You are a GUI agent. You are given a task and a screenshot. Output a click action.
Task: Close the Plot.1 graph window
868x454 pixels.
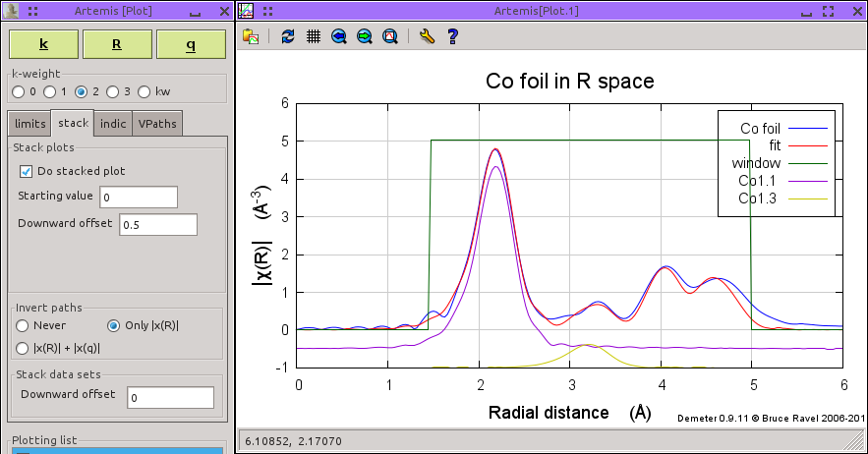tap(857, 11)
